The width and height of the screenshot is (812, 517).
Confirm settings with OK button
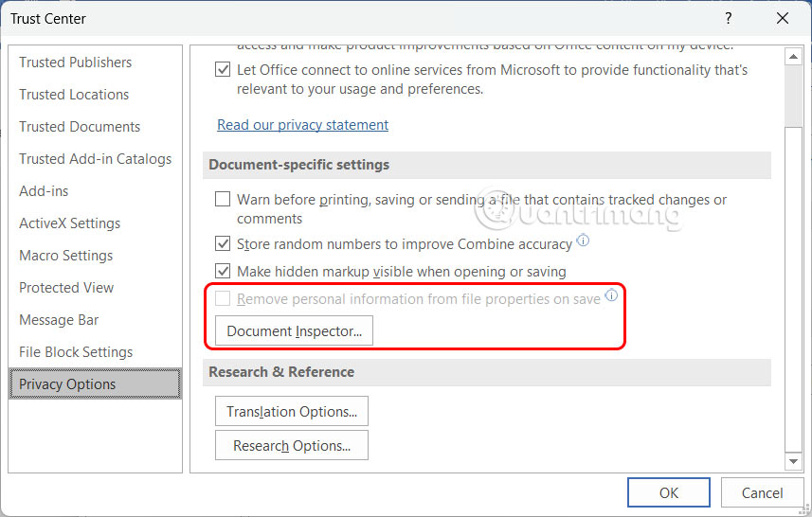[x=669, y=492]
